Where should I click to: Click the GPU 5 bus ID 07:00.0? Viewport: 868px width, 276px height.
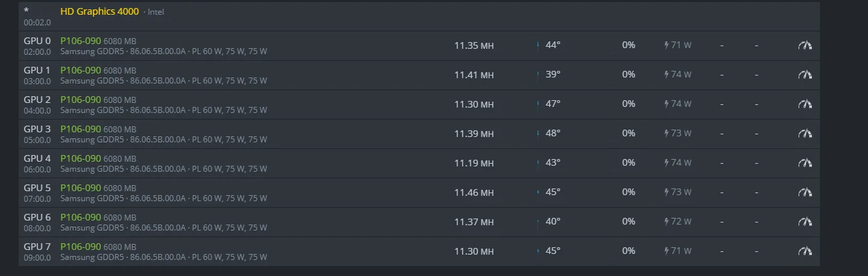click(37, 198)
